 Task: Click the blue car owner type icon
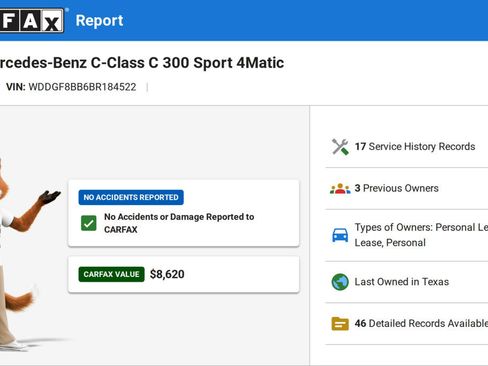click(340, 235)
